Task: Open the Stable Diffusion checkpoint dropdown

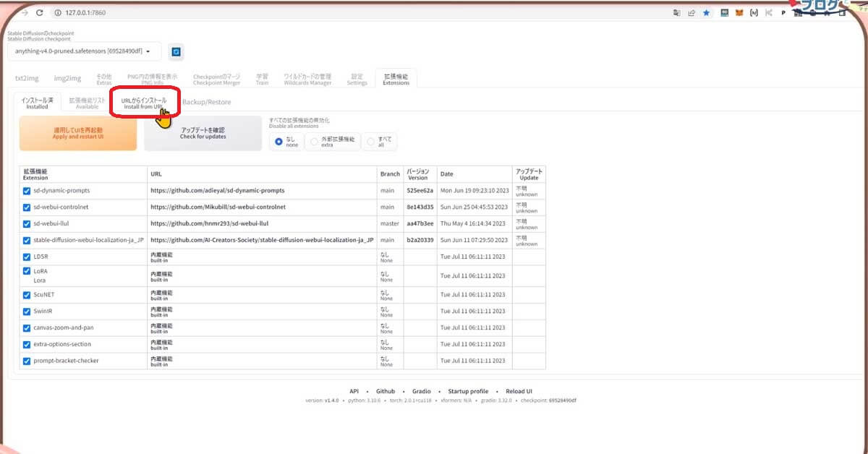Action: (84, 51)
